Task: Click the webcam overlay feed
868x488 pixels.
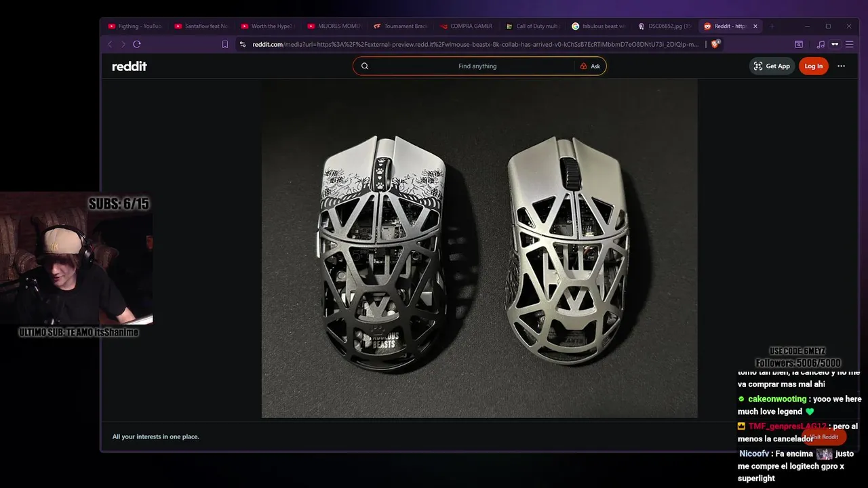Action: pos(76,259)
